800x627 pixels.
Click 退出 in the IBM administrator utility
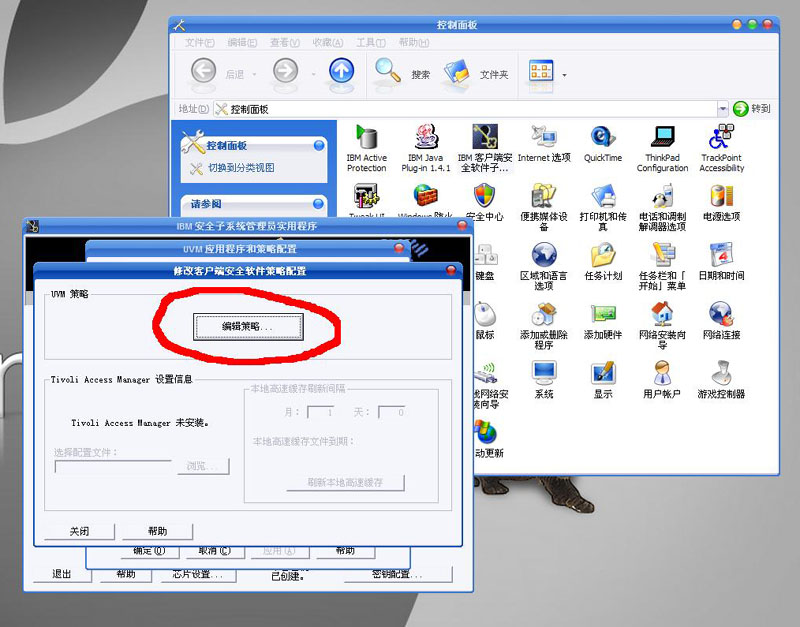tap(62, 574)
